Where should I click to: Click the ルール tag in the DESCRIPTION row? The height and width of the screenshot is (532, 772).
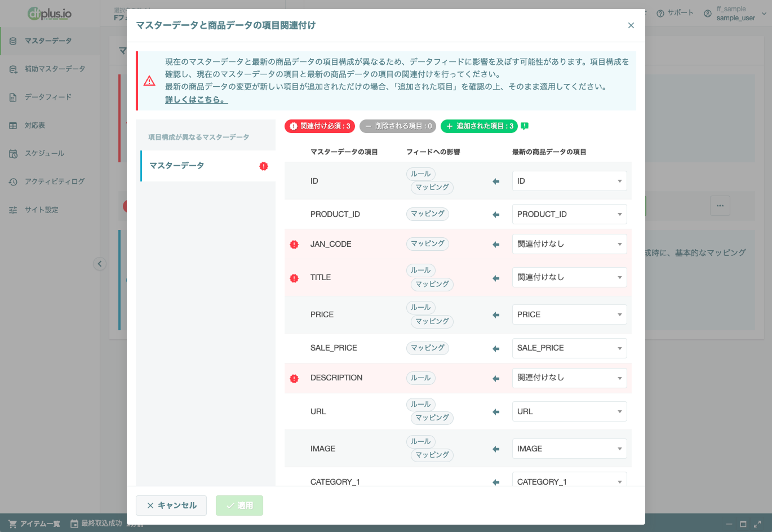421,378
